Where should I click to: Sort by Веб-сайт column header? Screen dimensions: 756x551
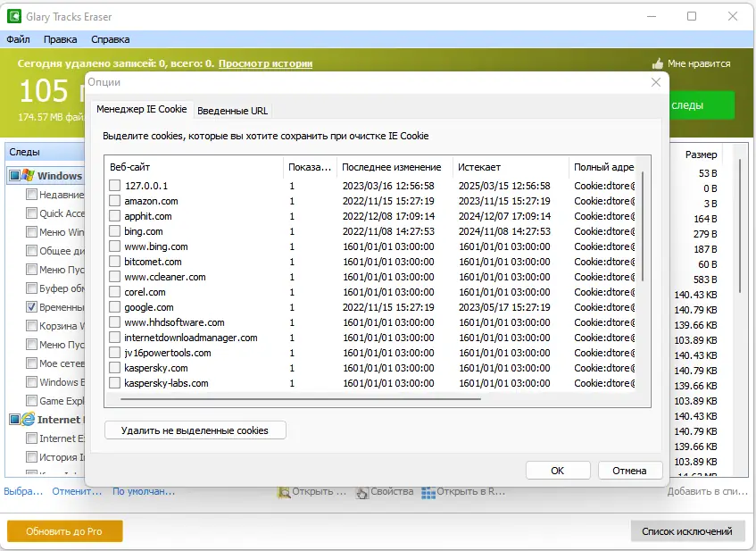pos(194,167)
